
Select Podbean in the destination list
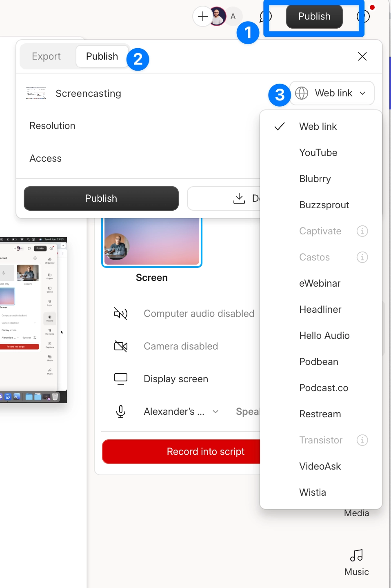321,362
